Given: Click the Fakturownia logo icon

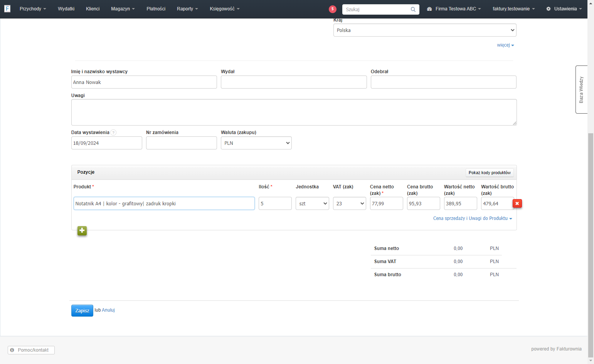Looking at the screenshot, I should click(7, 8).
